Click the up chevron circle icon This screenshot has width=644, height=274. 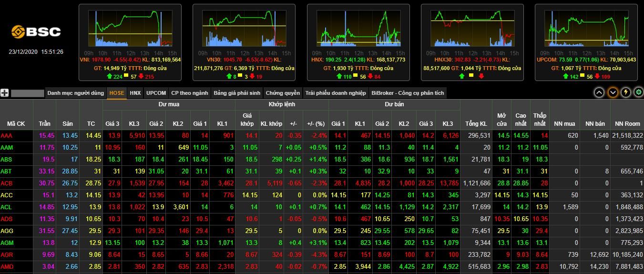click(x=599, y=92)
